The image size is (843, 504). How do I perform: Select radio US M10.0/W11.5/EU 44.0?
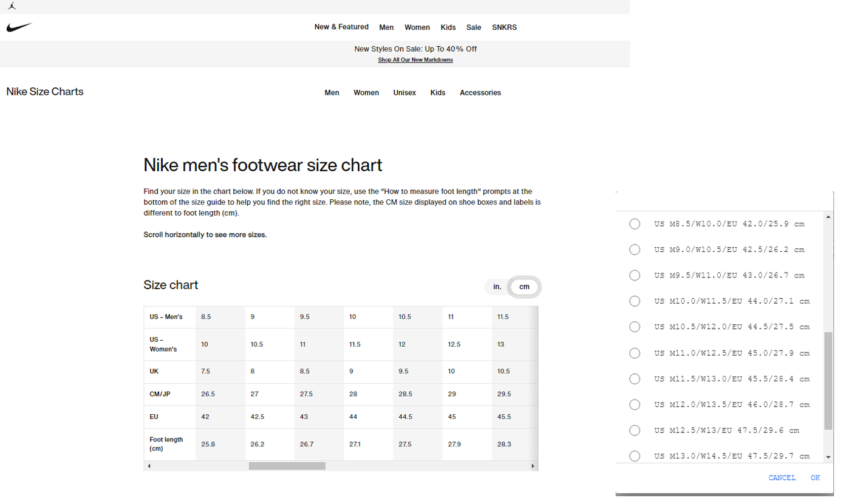tap(635, 301)
